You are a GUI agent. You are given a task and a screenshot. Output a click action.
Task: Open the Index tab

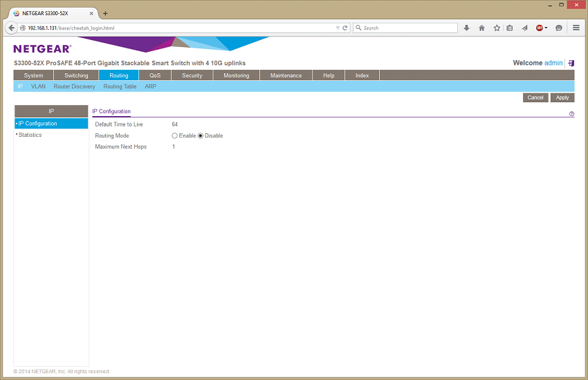coord(362,75)
